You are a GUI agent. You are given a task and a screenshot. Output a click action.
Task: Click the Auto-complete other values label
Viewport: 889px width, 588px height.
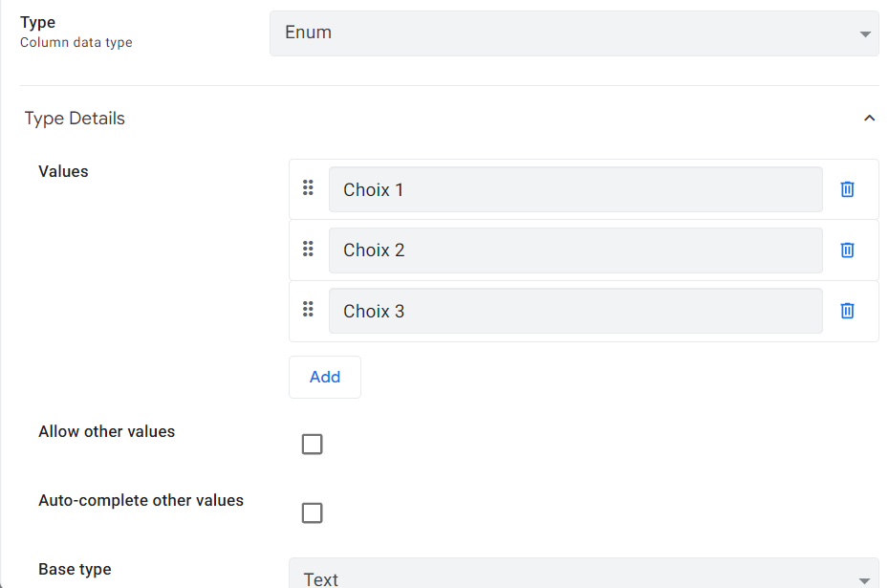[x=141, y=501]
